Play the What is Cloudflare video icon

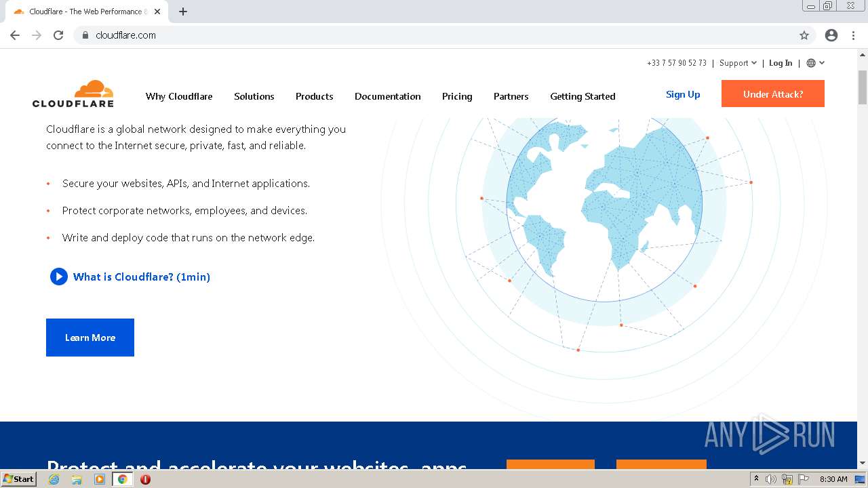click(x=59, y=277)
